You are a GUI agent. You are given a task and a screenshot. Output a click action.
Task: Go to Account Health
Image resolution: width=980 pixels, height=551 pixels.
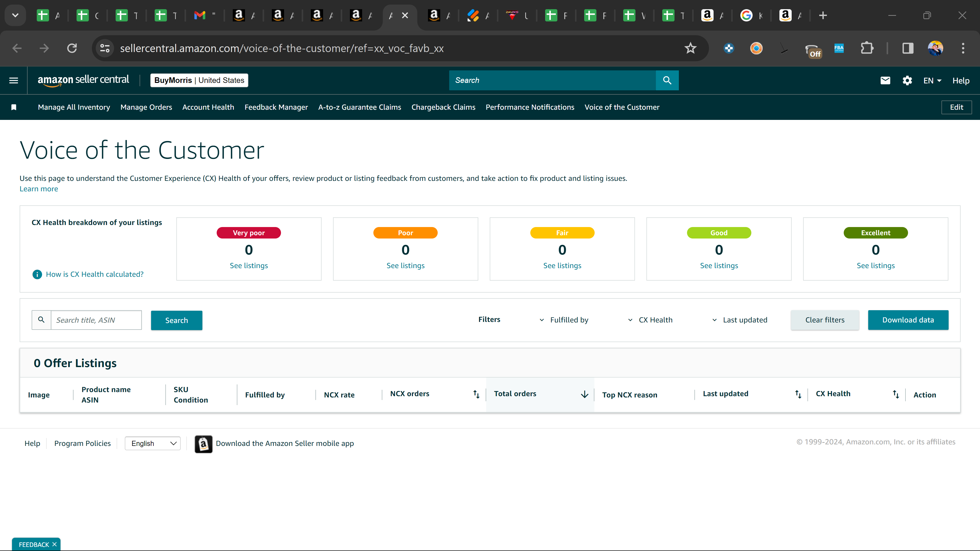pyautogui.click(x=208, y=107)
